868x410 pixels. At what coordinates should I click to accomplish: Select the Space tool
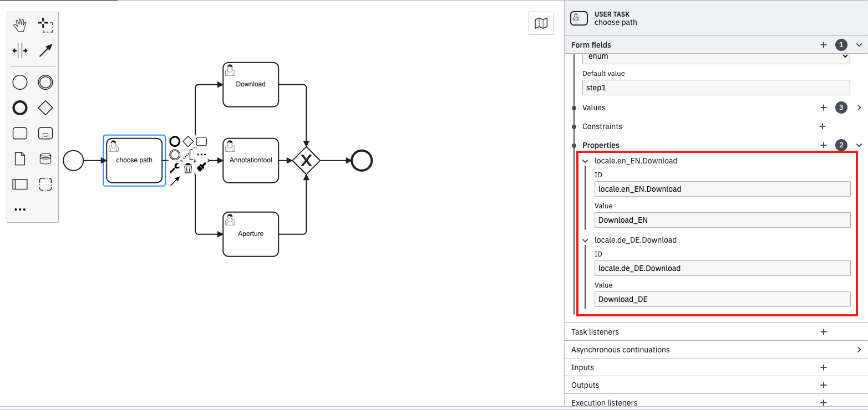(x=20, y=50)
